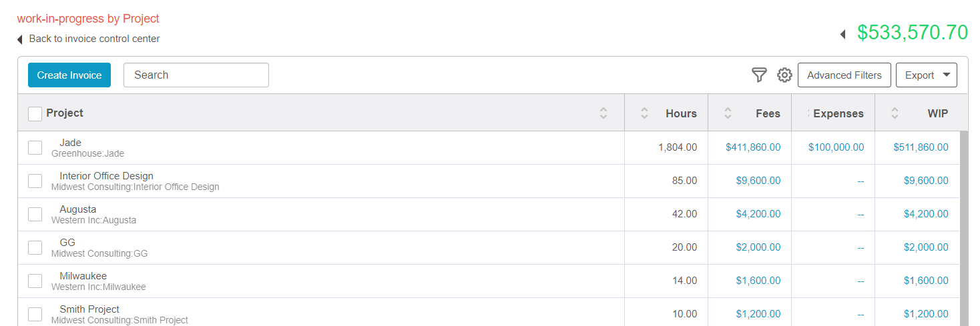980x326 pixels.
Task: Sort by the Project column arrows
Action: tap(603, 113)
